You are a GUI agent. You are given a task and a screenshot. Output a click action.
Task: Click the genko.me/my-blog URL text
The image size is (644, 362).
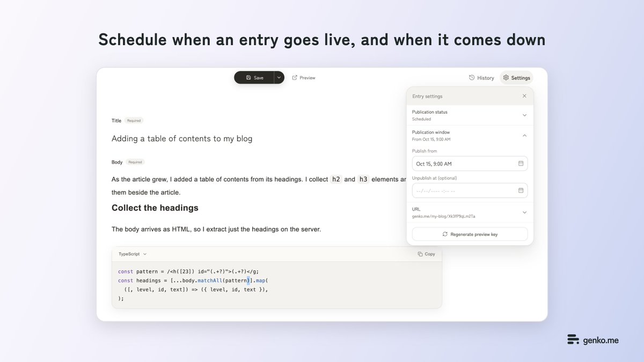tap(443, 216)
